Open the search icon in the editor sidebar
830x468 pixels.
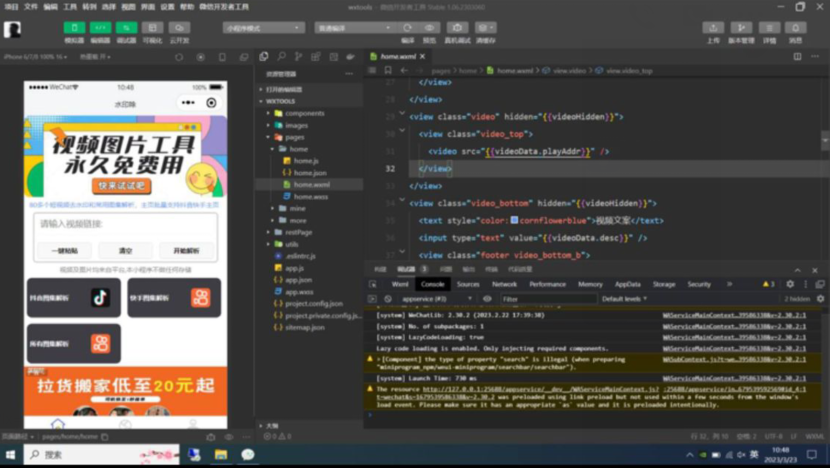pos(280,57)
